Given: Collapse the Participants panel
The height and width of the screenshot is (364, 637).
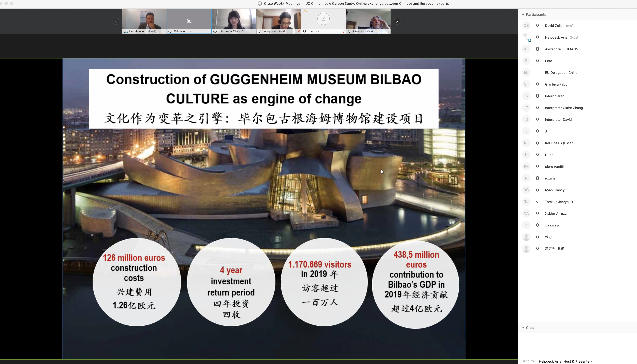Looking at the screenshot, I should point(523,15).
